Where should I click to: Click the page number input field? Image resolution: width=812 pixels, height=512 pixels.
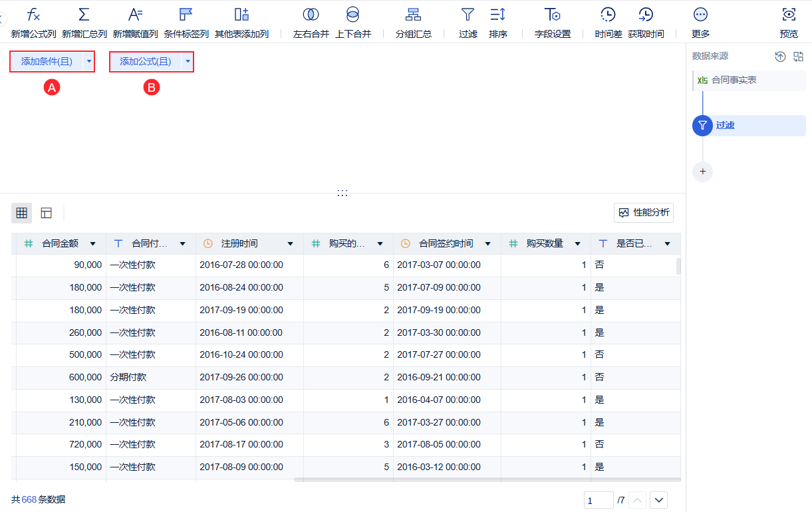(599, 500)
